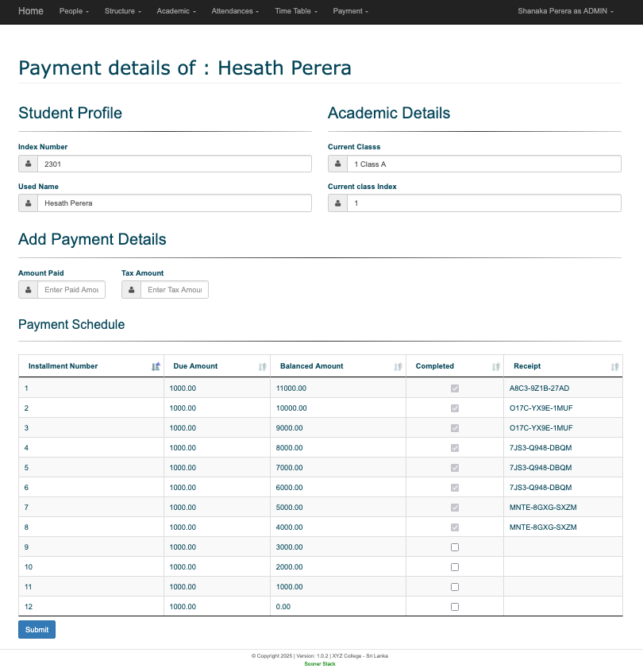Mark installment 12 as completed
Viewport: 643px width, 672px height.
(455, 607)
